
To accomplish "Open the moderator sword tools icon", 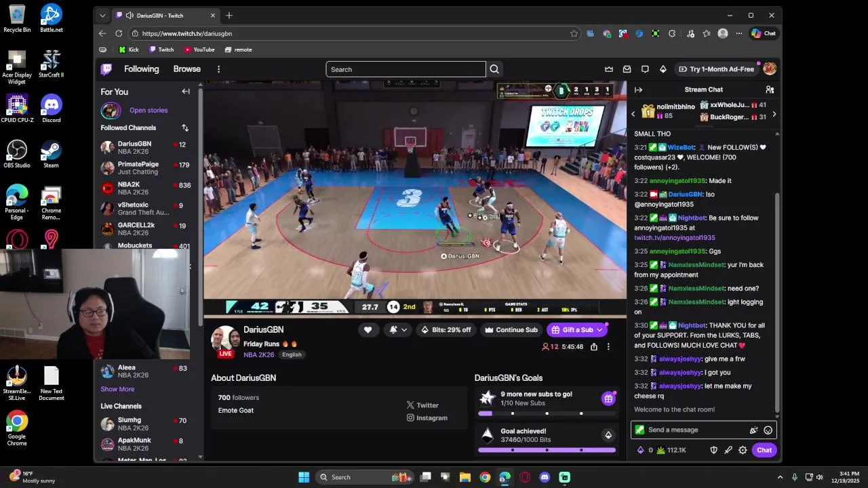I will coord(728,450).
